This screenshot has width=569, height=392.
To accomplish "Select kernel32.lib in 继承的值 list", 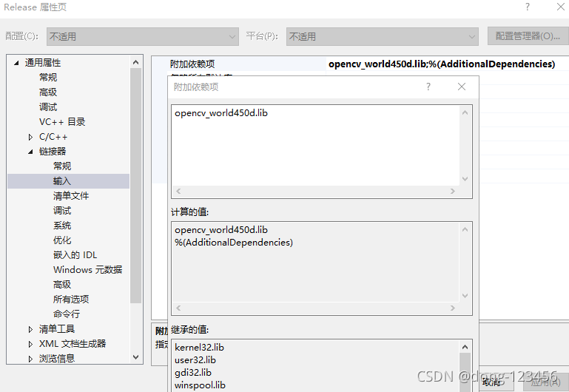I will [199, 348].
